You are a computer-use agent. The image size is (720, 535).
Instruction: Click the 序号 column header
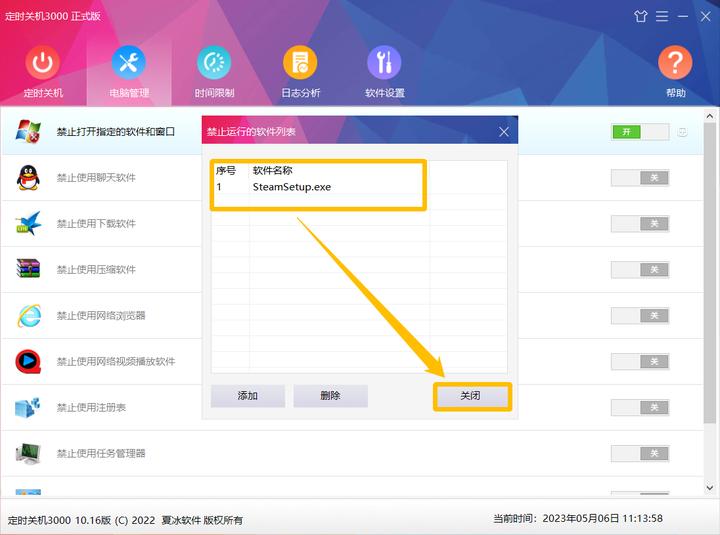coord(226,170)
